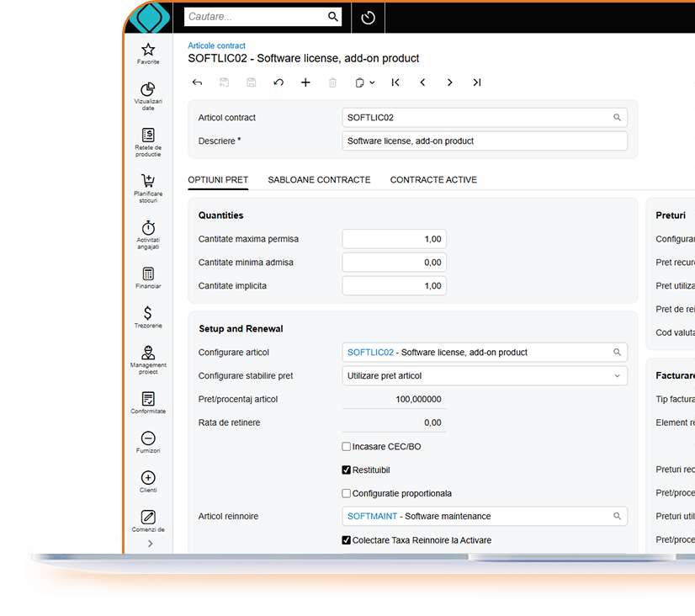
Task: Click the Descriere text field
Action: point(485,141)
